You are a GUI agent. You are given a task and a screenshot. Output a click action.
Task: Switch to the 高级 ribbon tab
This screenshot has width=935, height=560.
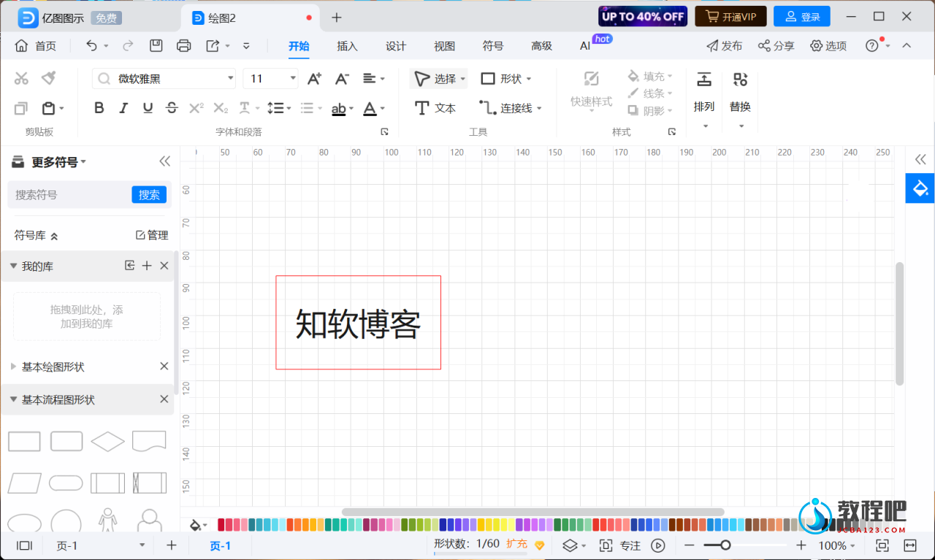point(541,46)
